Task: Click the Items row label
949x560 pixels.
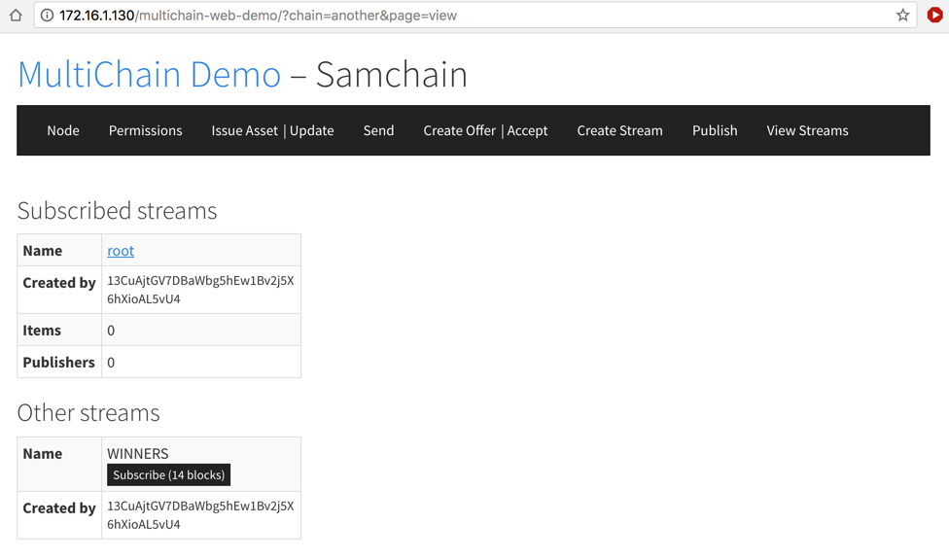Action: 42,331
